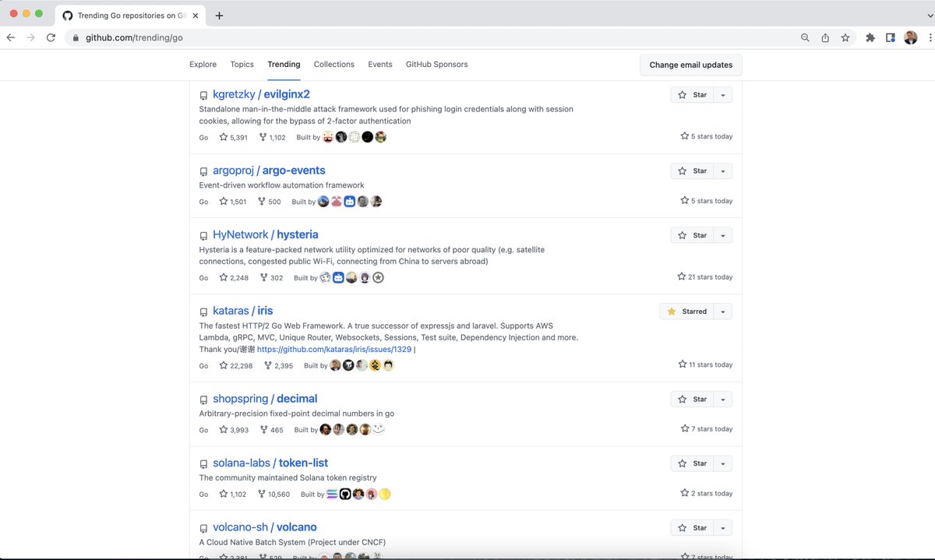Click the forks count 465 of decimal
Screen dimensions: 935x560
click(x=272, y=430)
